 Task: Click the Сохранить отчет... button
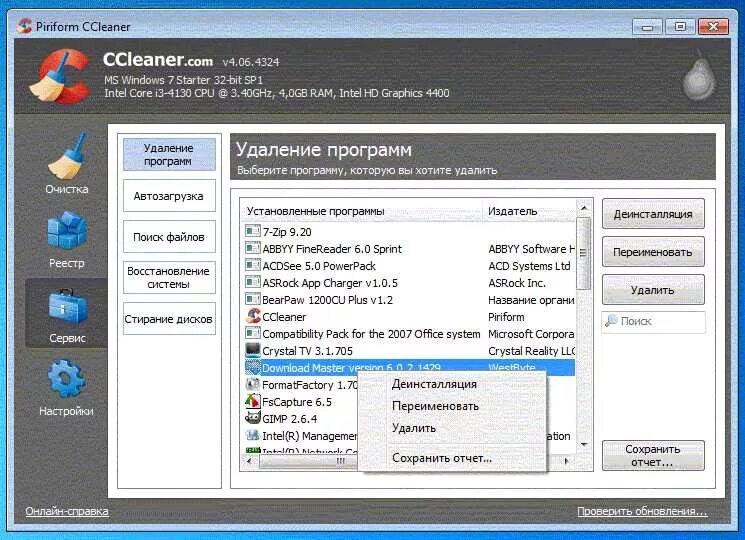653,455
